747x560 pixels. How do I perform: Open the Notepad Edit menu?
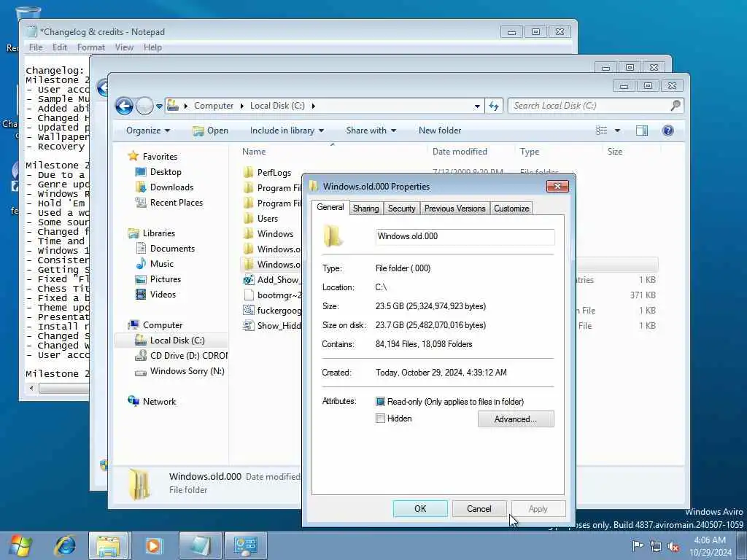60,47
